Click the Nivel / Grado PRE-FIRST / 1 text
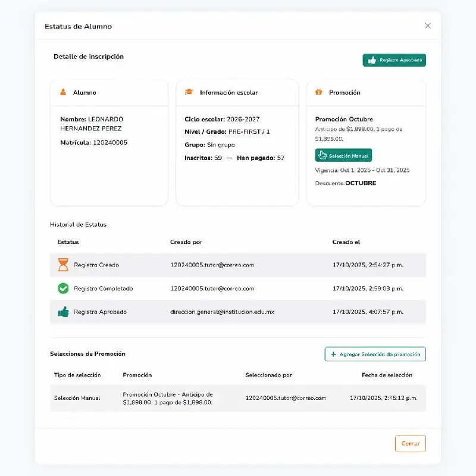Screen dimensions: 476x476 point(227,131)
